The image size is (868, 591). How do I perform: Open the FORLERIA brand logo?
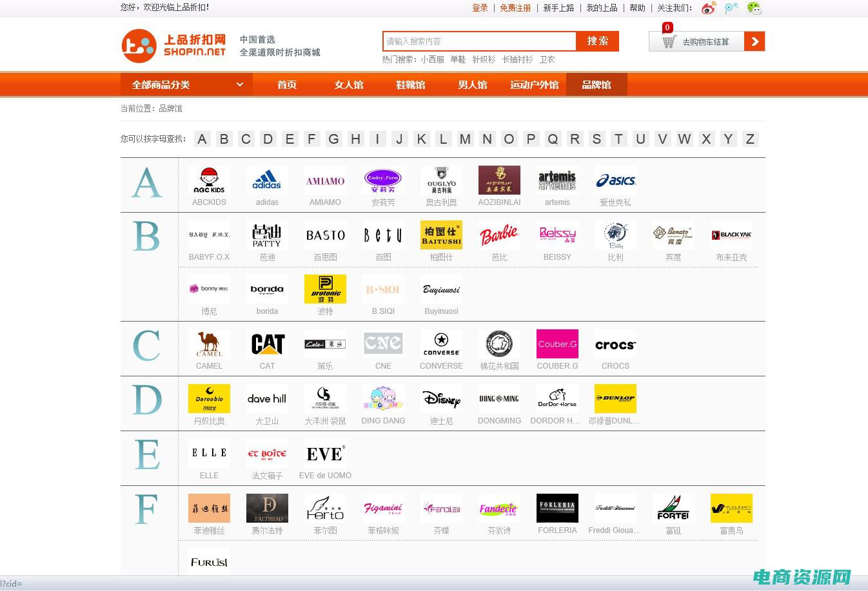[557, 509]
